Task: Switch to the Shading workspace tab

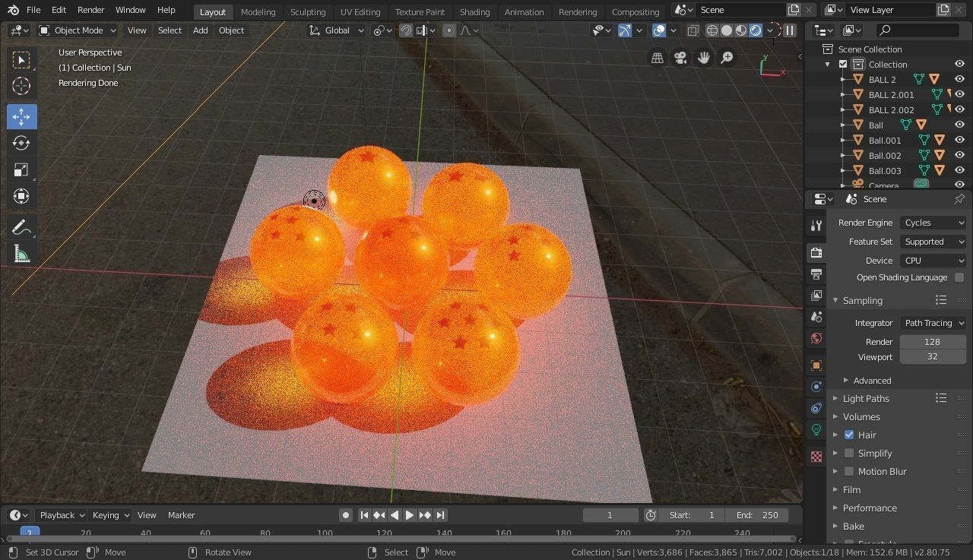Action: pyautogui.click(x=474, y=11)
